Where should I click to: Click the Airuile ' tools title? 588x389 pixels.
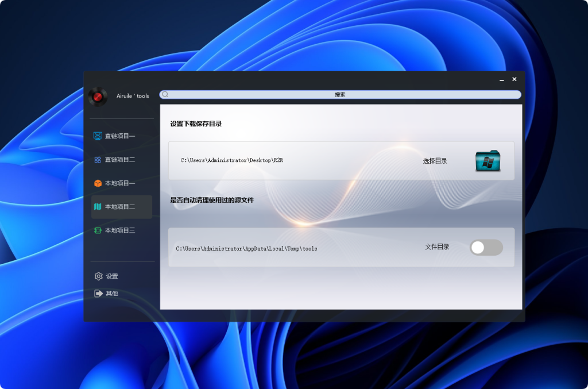pyautogui.click(x=133, y=96)
